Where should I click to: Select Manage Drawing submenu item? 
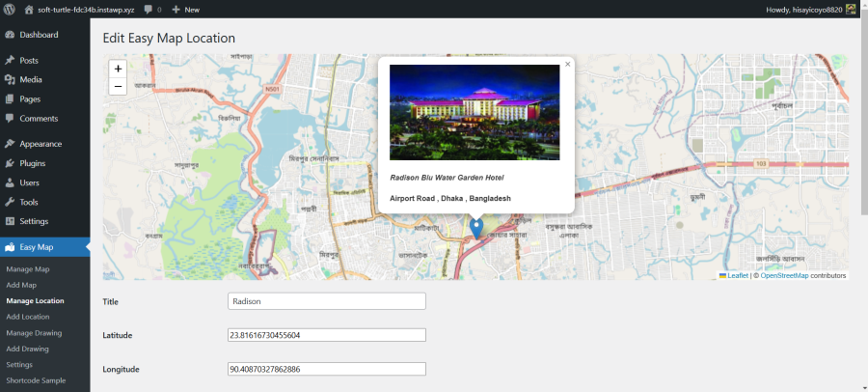(x=34, y=333)
